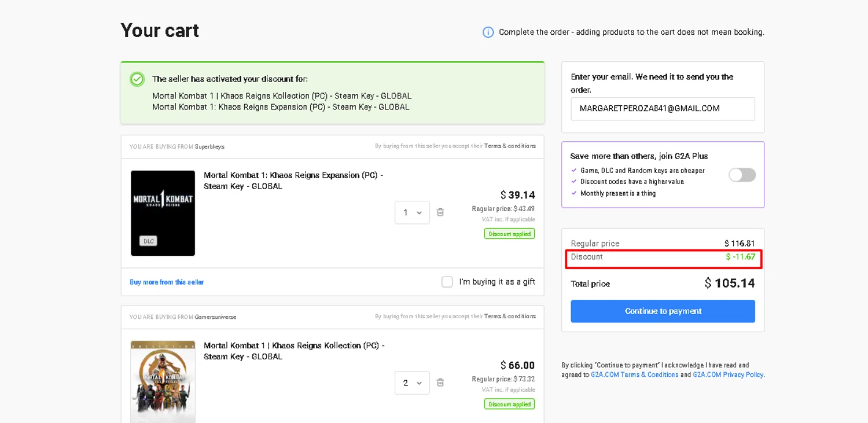Click the $116.81 regular price total
This screenshot has width=868, height=423.
click(740, 244)
